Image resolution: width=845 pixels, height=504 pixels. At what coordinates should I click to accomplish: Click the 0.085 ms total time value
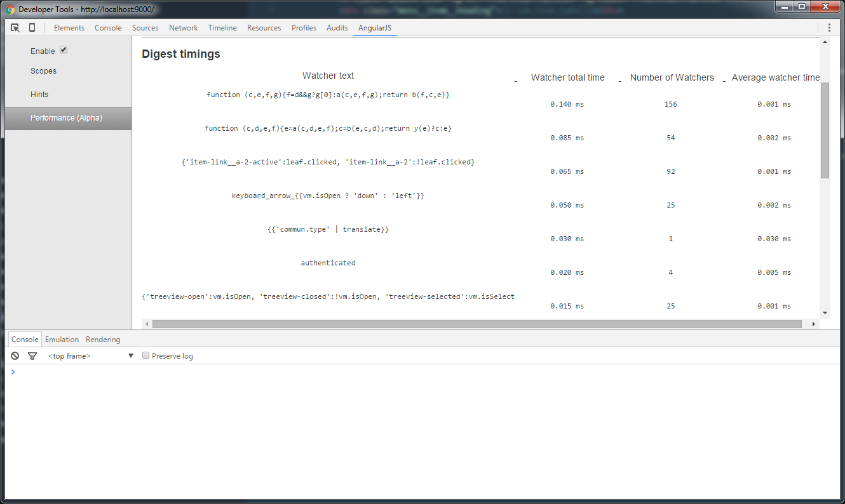[567, 138]
